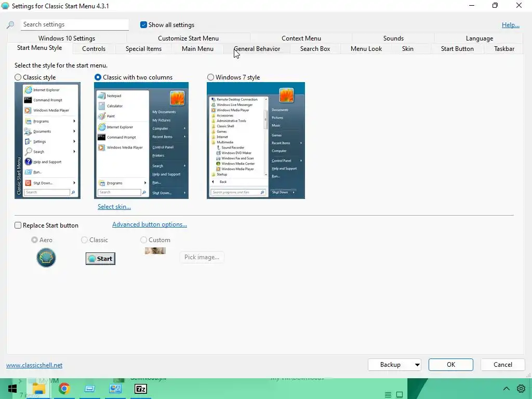Click the Cancel button
This screenshot has height=399, width=532.
503,365
